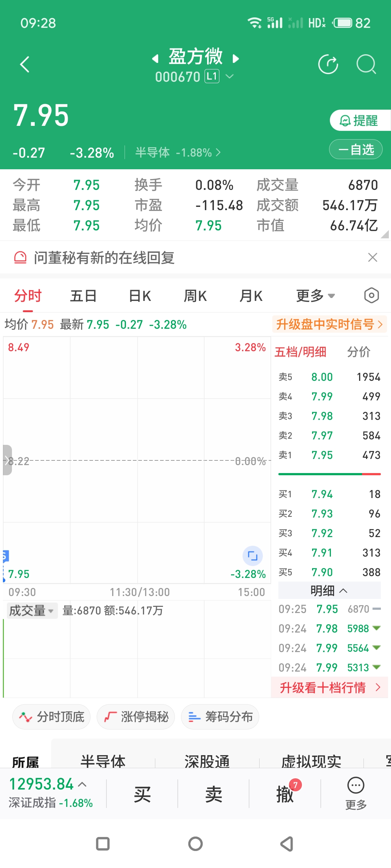Select 卖4 7.99 order row
The height and width of the screenshot is (868, 391).
(329, 396)
